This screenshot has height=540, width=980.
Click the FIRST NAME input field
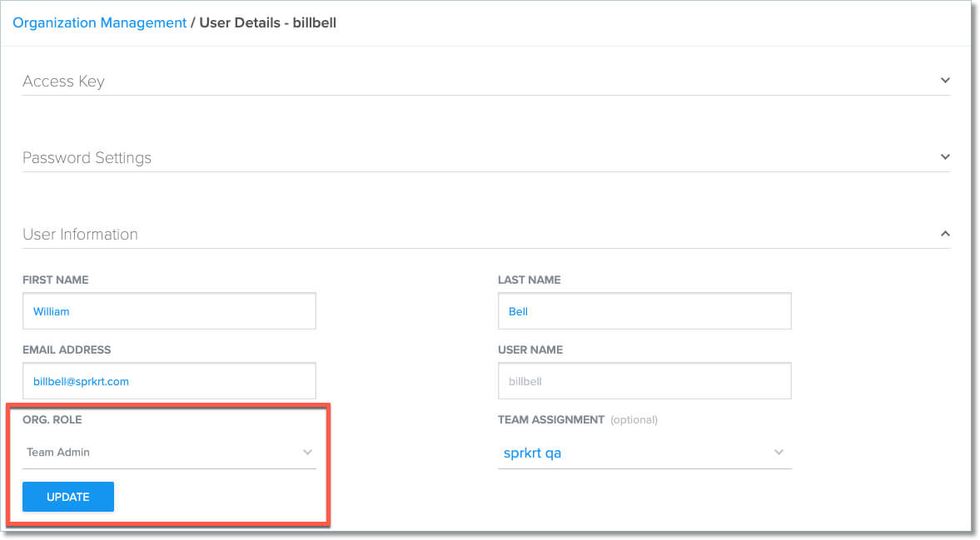point(169,310)
